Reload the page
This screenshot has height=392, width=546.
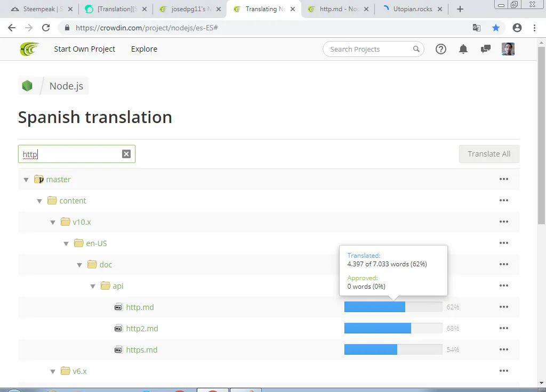tap(46, 28)
